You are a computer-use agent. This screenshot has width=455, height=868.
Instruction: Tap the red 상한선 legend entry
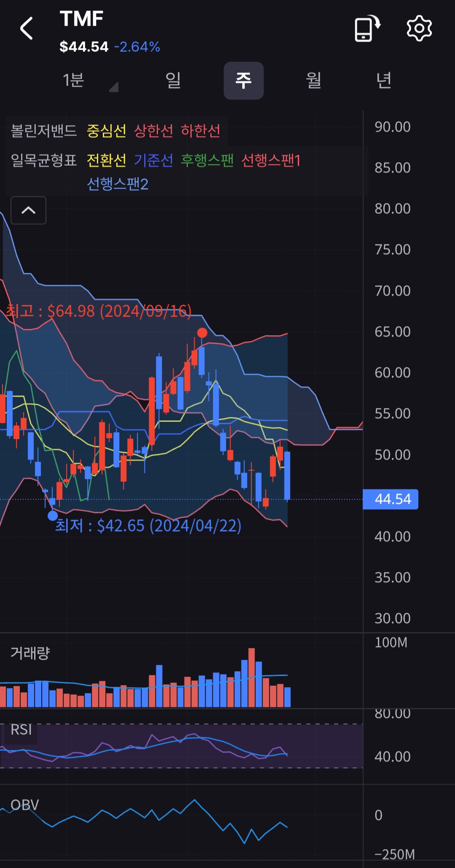153,131
